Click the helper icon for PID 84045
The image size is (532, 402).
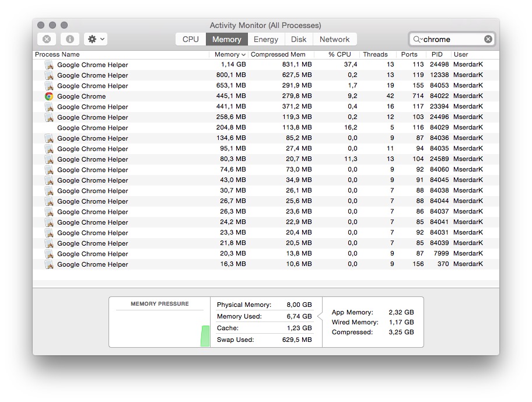[x=49, y=180]
